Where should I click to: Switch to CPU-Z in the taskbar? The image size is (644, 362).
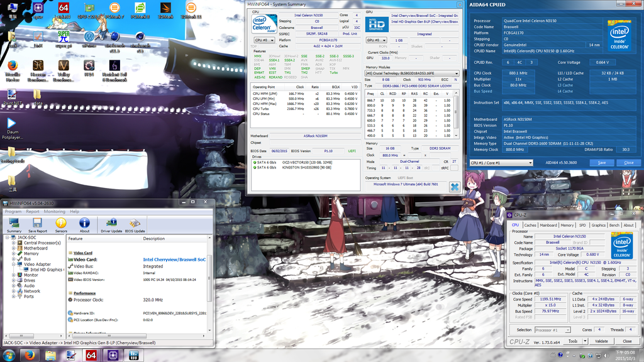113,355
